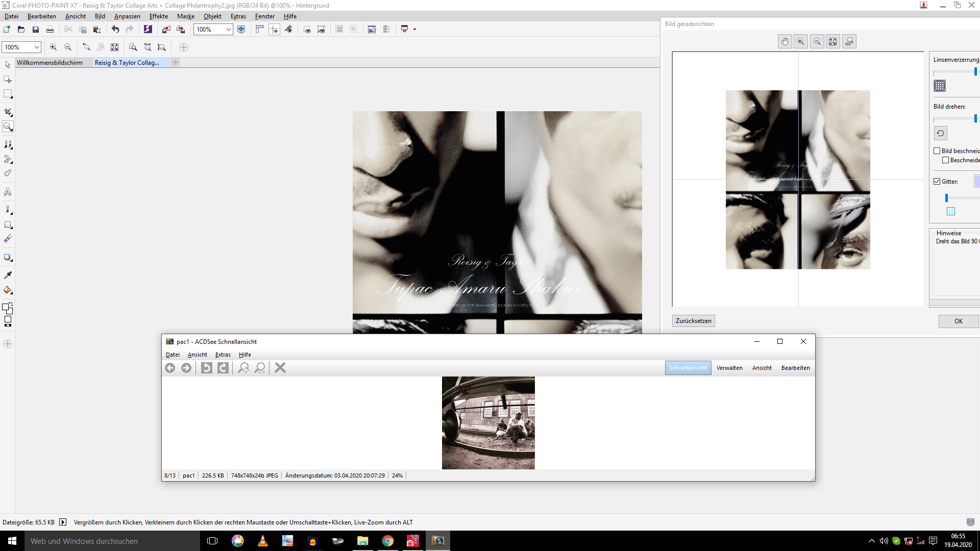Click the small grid size icon under Gitter

pos(951,211)
